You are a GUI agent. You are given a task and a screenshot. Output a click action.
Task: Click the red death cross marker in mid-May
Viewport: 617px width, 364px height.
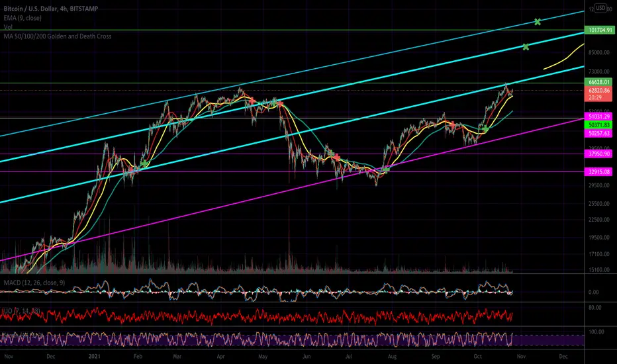click(280, 104)
